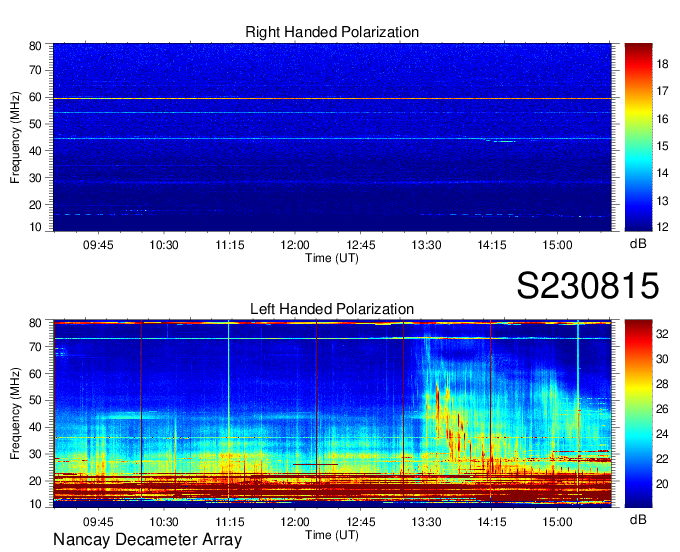
Task: Select the S230815 date label
Action: tap(588, 285)
